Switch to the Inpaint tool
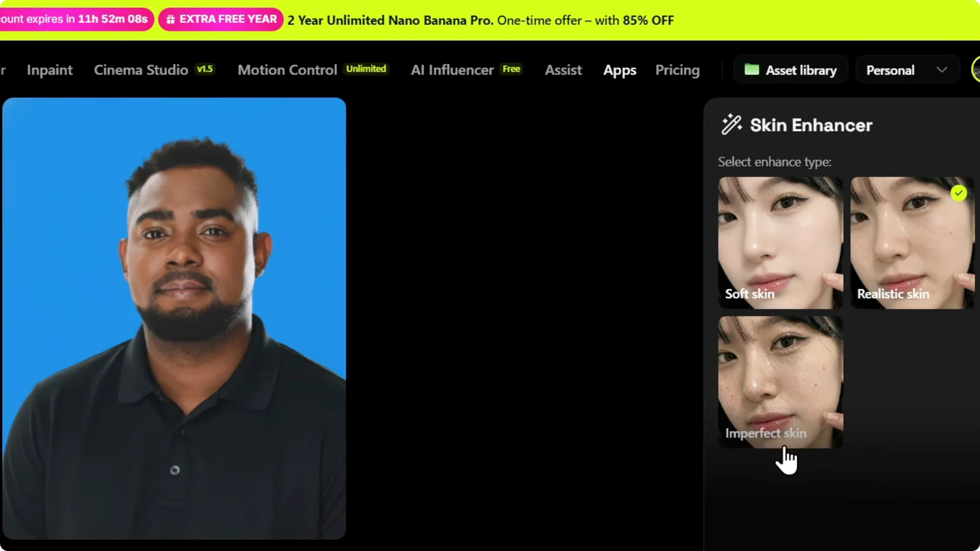The width and height of the screenshot is (980, 551). tap(50, 70)
